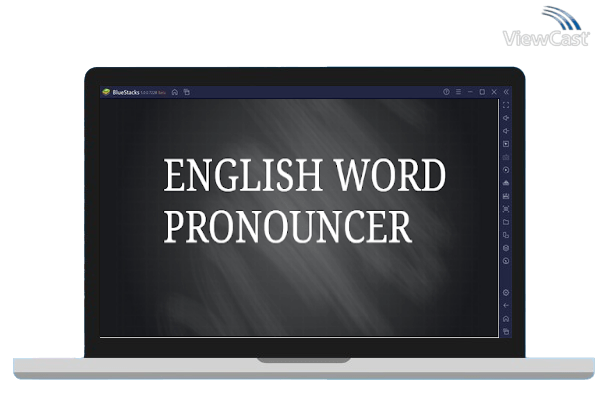Maximize the BlueStacks window
Image resolution: width=602 pixels, height=414 pixels.
(482, 92)
